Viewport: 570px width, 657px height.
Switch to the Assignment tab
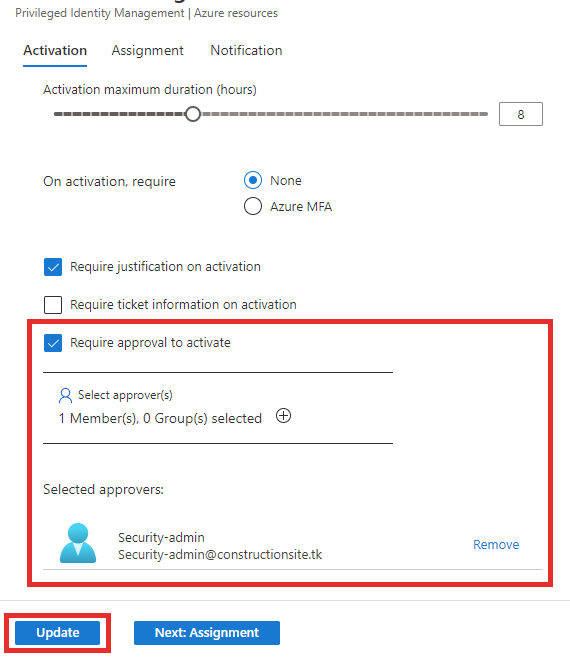tap(147, 50)
